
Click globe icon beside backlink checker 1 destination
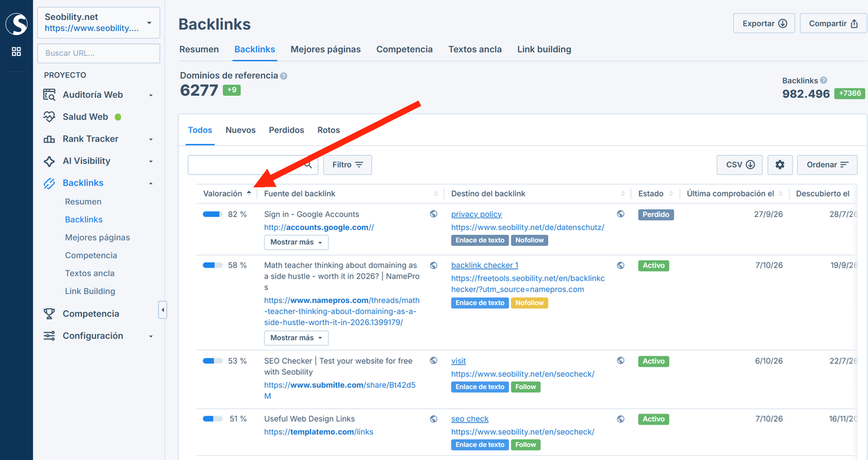[621, 265]
